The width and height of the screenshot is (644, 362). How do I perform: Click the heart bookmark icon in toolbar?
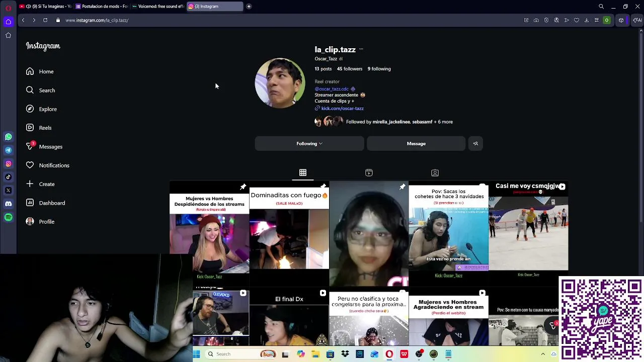pyautogui.click(x=577, y=20)
